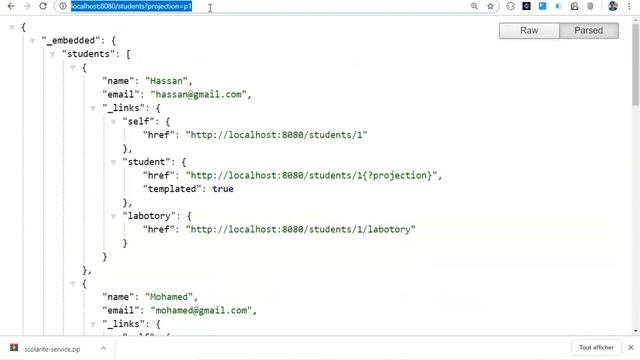640x360 pixels.
Task: Click the "templated" true value
Action: [x=223, y=189]
